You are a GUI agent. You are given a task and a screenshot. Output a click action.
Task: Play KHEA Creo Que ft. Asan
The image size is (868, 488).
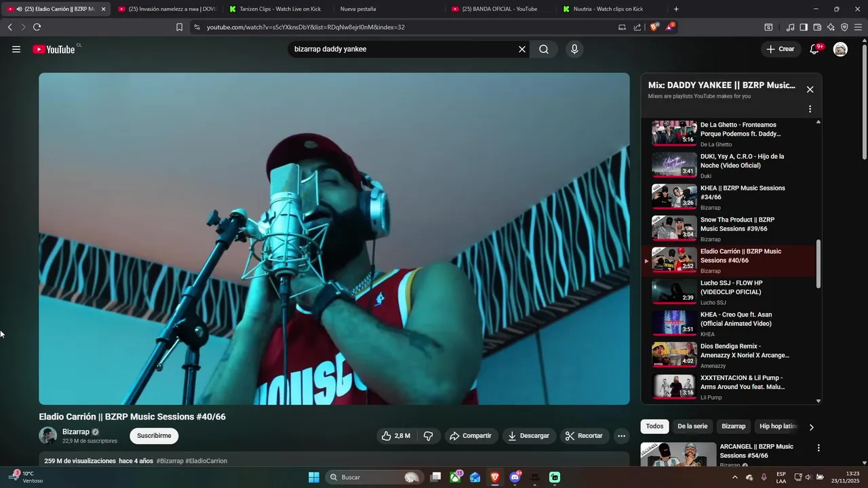[729, 324]
